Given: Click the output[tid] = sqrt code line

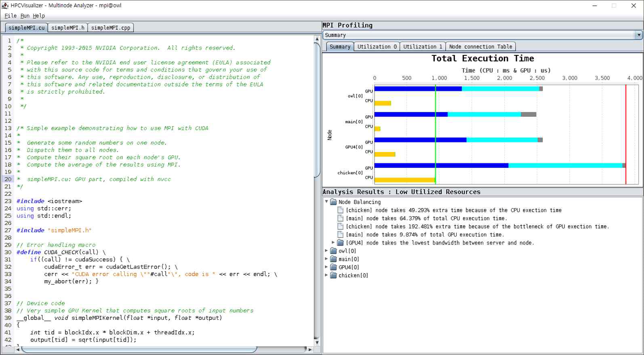Looking at the screenshot, I should [83, 340].
